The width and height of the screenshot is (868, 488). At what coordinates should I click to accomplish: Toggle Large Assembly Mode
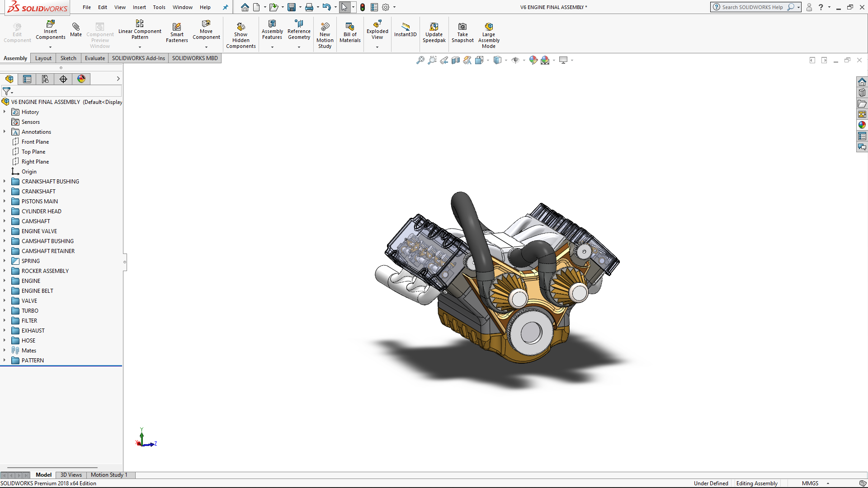(489, 27)
